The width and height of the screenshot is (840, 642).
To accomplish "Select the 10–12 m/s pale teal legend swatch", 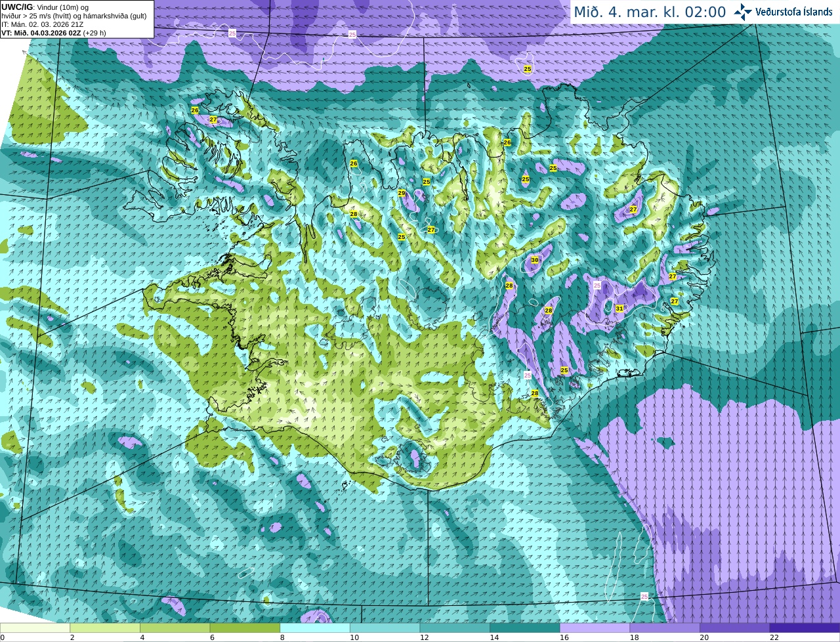I will tap(385, 628).
